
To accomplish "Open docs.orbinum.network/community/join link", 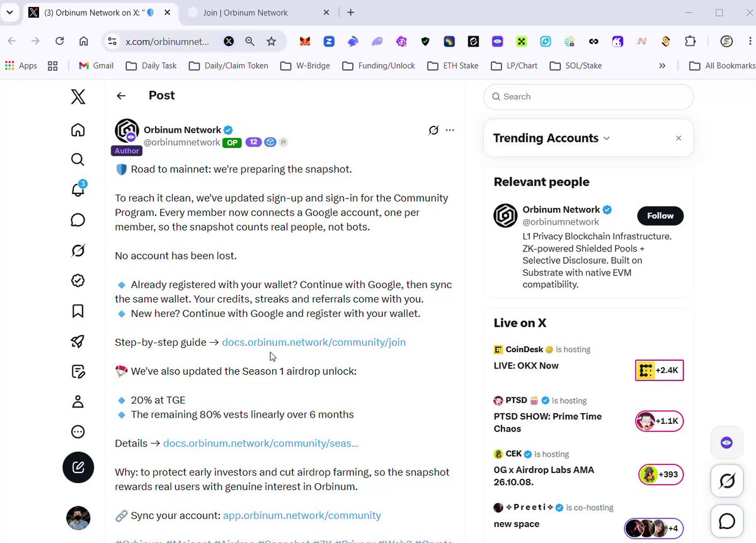I will tap(314, 342).
